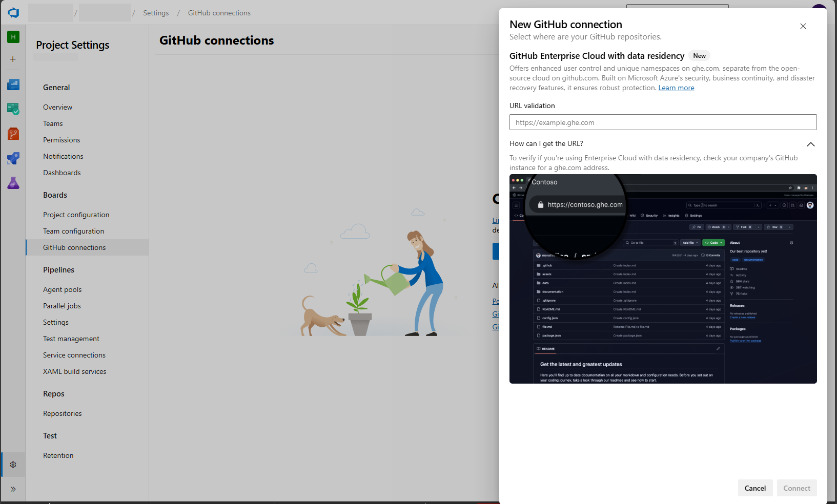Click the URL validation input field
837x504 pixels.
[x=663, y=122]
